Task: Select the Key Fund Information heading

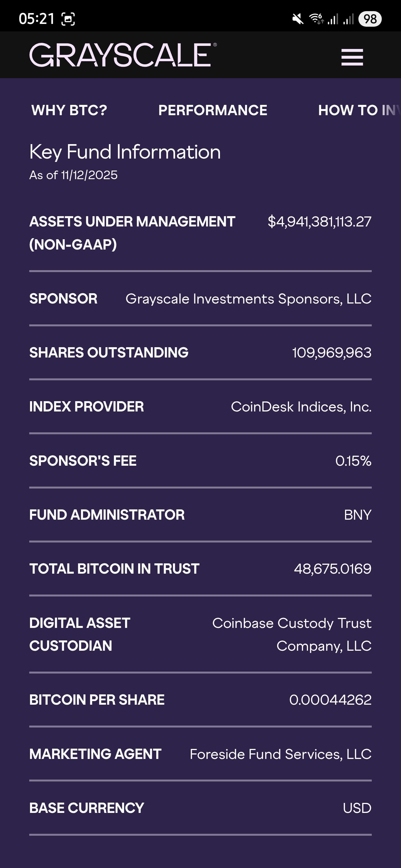Action: 125,152
